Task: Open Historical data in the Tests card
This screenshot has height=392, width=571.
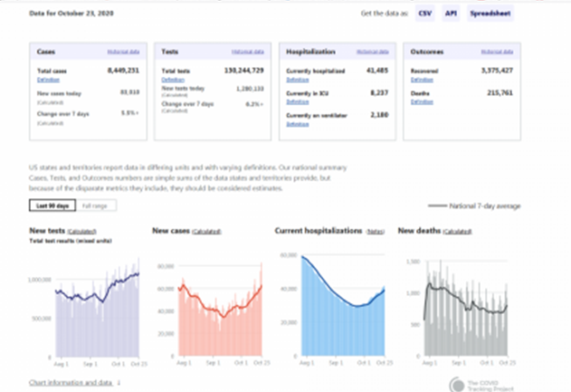Action: [245, 53]
